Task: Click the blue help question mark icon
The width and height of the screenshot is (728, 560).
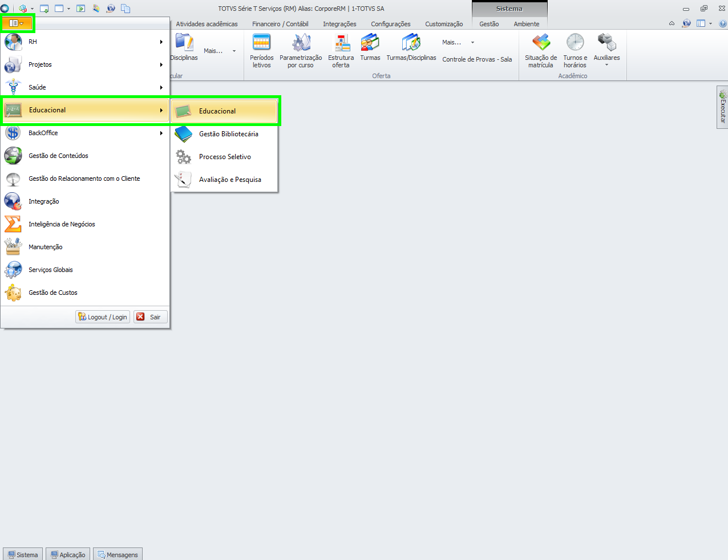Action: coord(723,24)
